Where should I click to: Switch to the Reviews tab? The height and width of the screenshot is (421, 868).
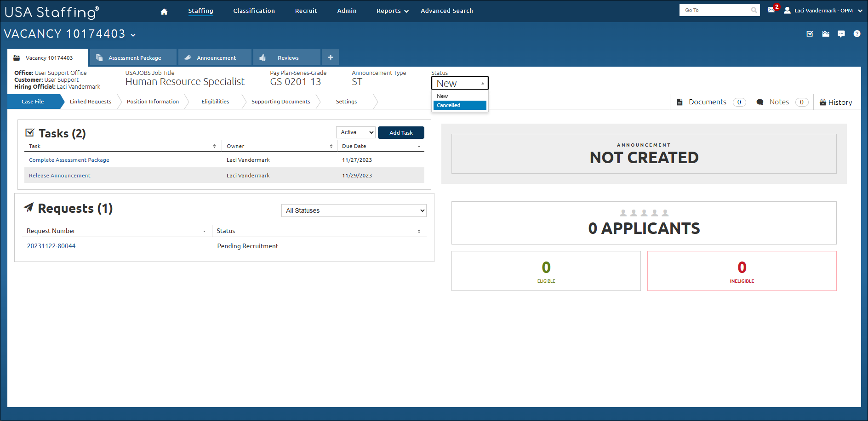pyautogui.click(x=287, y=57)
